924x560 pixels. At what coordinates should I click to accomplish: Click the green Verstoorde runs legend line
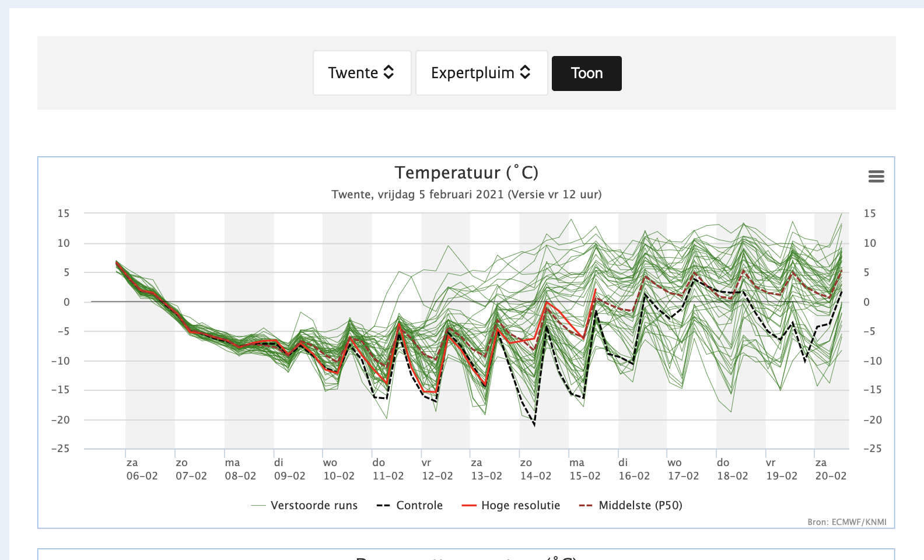click(258, 505)
